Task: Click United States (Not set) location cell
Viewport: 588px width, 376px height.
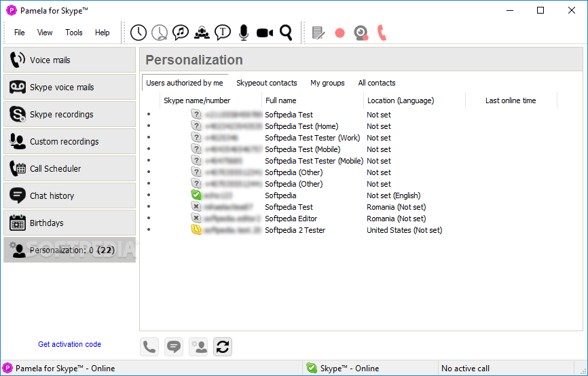Action: (x=404, y=230)
